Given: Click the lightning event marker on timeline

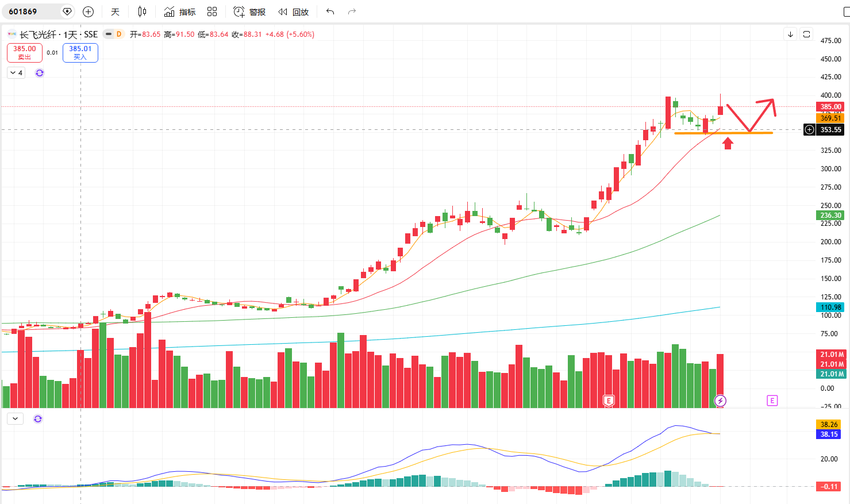Looking at the screenshot, I should tap(720, 401).
